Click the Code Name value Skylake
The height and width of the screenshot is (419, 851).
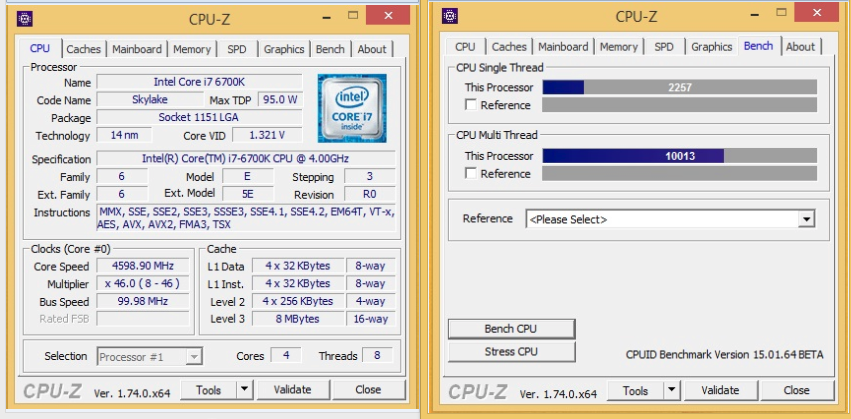click(150, 100)
